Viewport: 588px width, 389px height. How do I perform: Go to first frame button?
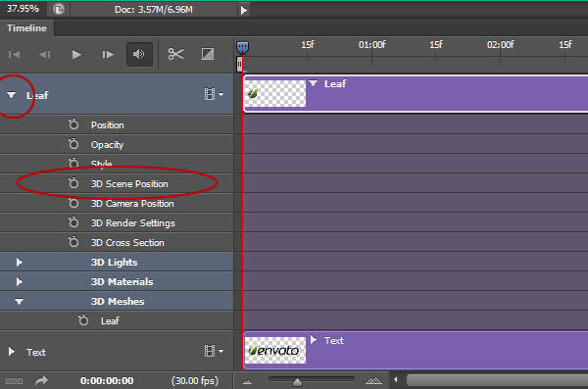14,55
